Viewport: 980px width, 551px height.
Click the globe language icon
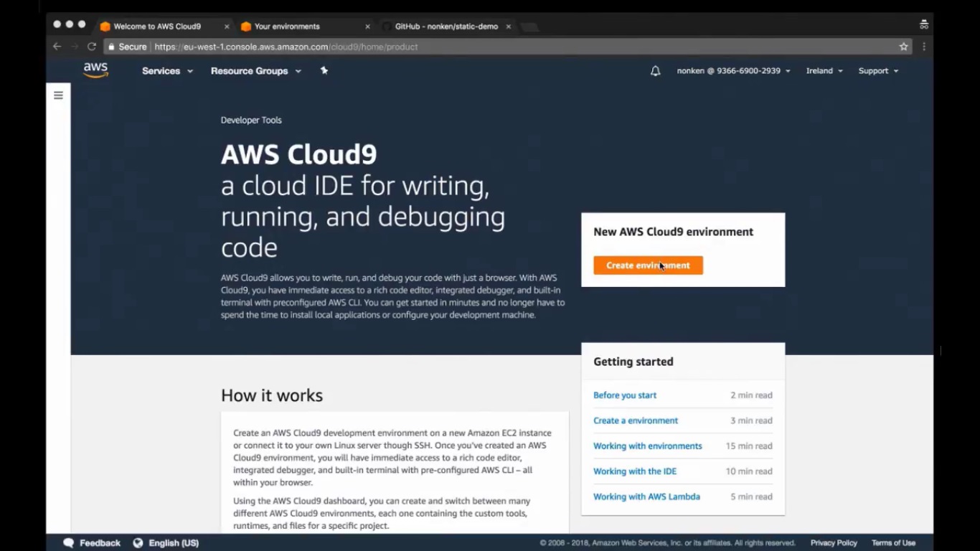click(138, 543)
